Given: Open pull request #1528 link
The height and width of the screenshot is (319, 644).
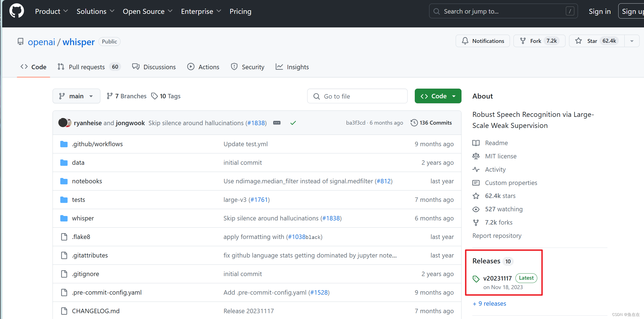Looking at the screenshot, I should [x=319, y=292].
